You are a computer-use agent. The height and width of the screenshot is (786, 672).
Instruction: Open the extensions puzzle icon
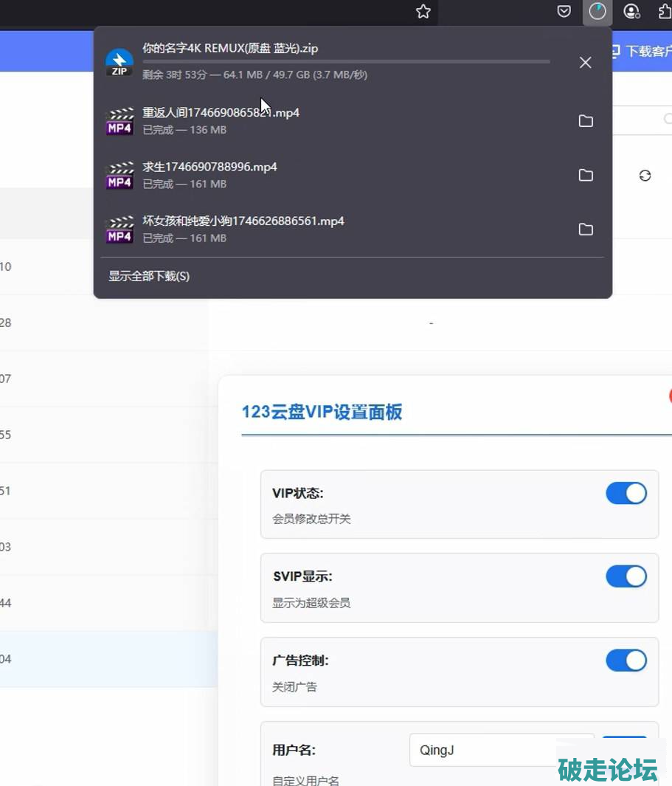click(664, 12)
